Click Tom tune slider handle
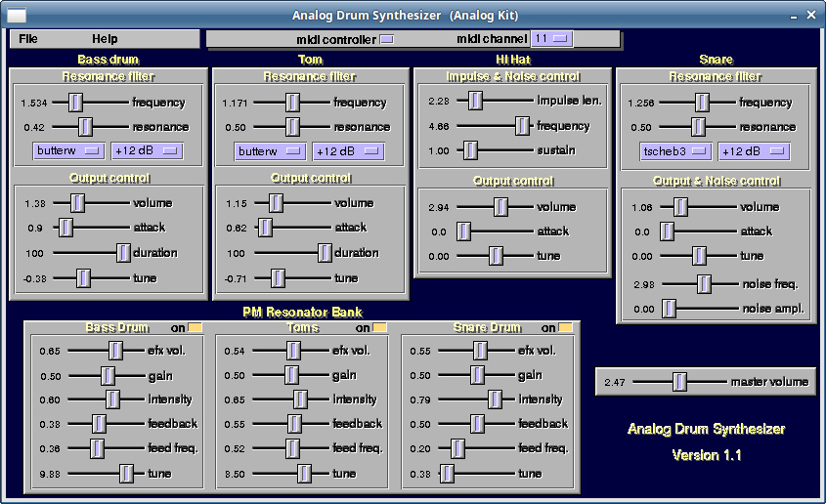 point(278,278)
